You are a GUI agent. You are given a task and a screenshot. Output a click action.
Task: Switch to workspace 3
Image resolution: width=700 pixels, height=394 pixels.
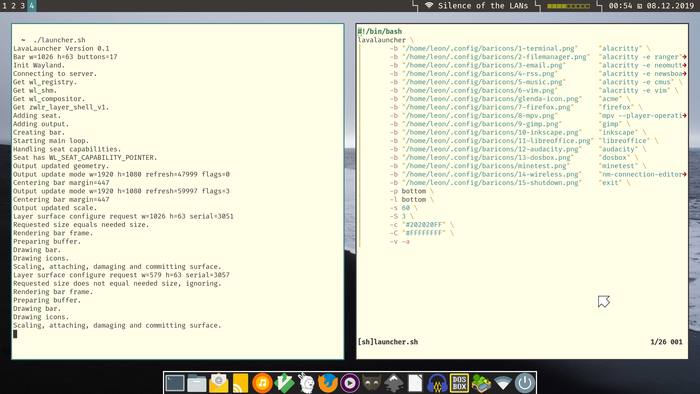pyautogui.click(x=22, y=5)
